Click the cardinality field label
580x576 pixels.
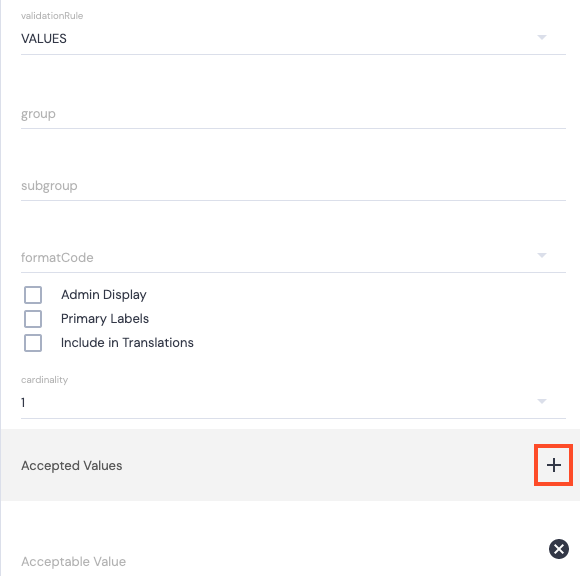tap(44, 380)
